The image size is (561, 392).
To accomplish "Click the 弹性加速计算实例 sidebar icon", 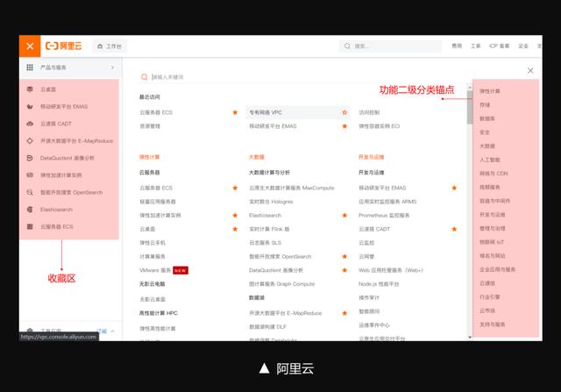I will tap(30, 175).
